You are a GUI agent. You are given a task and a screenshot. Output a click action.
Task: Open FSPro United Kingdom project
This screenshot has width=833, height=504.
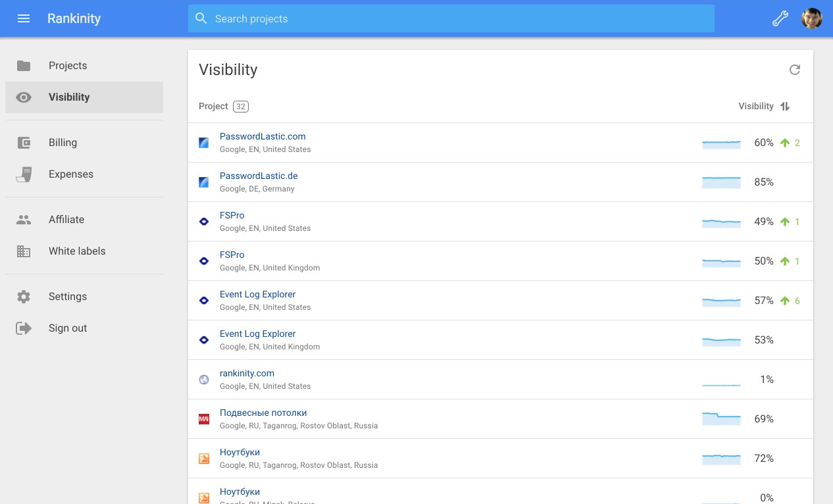tap(232, 255)
